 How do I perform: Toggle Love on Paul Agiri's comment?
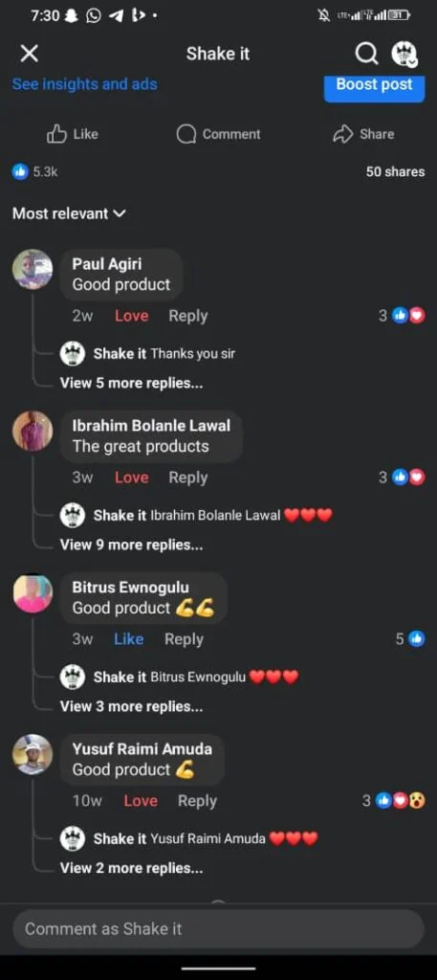132,316
